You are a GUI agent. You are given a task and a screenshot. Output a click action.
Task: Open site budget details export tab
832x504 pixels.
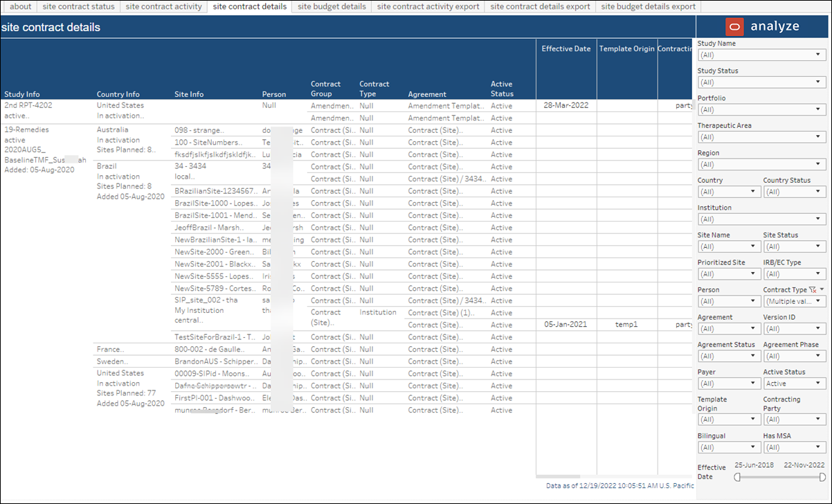(648, 6)
